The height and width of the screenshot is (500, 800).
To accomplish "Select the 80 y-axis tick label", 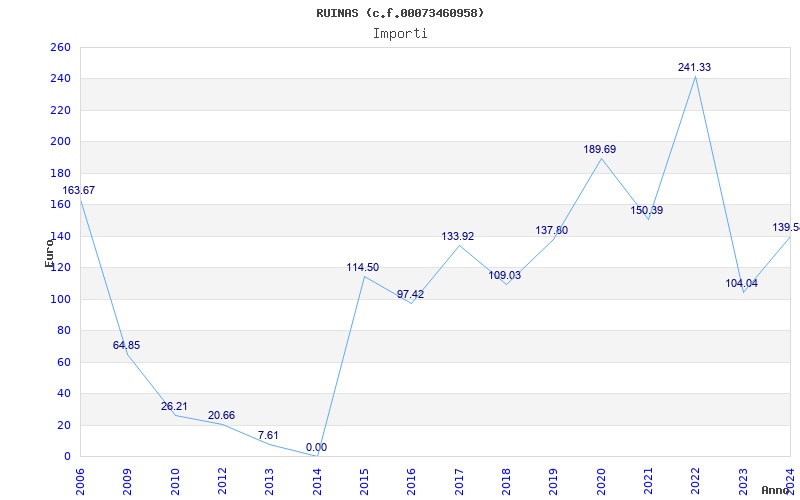I will pos(63,331).
